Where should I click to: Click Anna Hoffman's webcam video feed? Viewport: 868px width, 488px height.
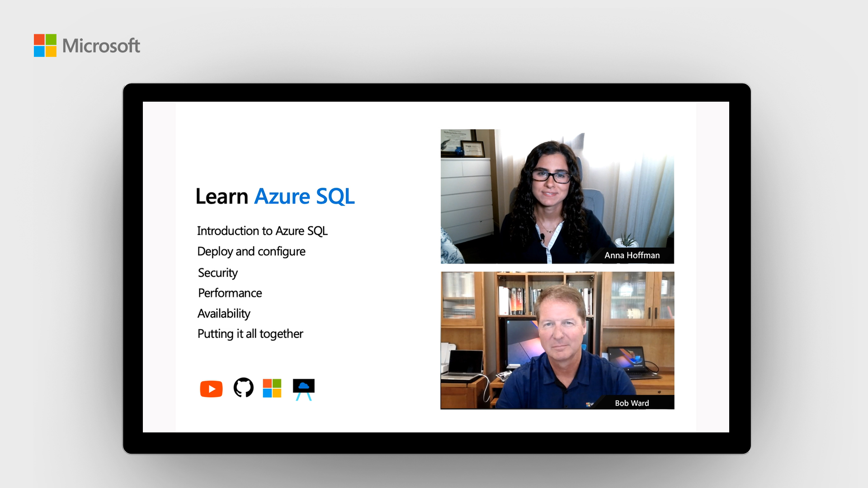(x=557, y=196)
